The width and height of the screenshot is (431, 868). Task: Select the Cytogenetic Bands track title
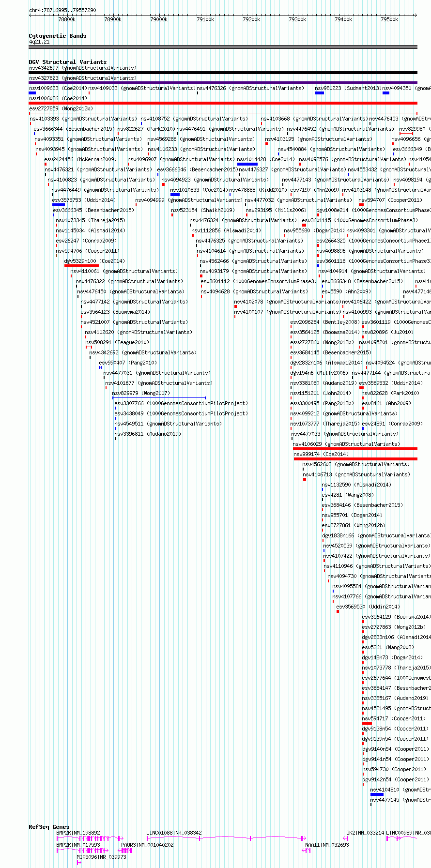58,36
